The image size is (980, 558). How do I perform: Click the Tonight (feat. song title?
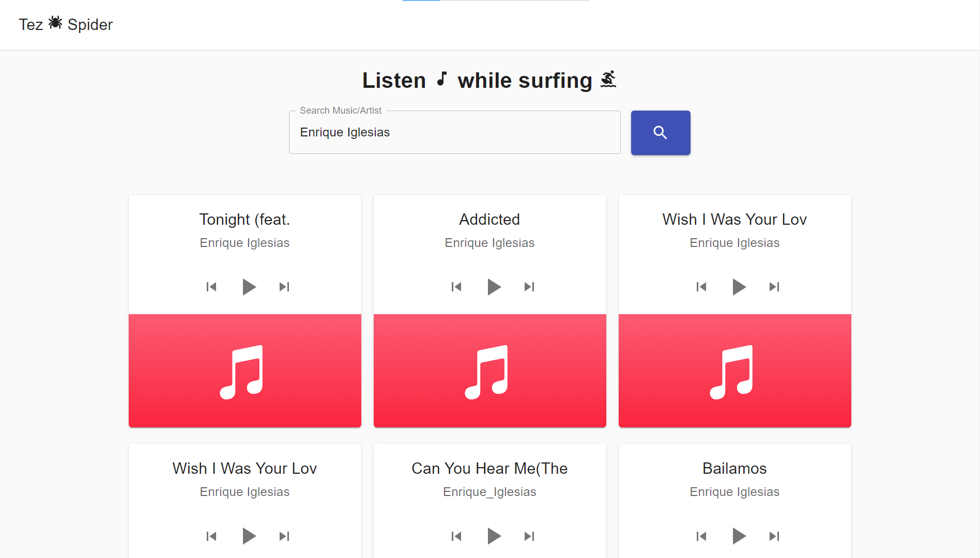[245, 220]
